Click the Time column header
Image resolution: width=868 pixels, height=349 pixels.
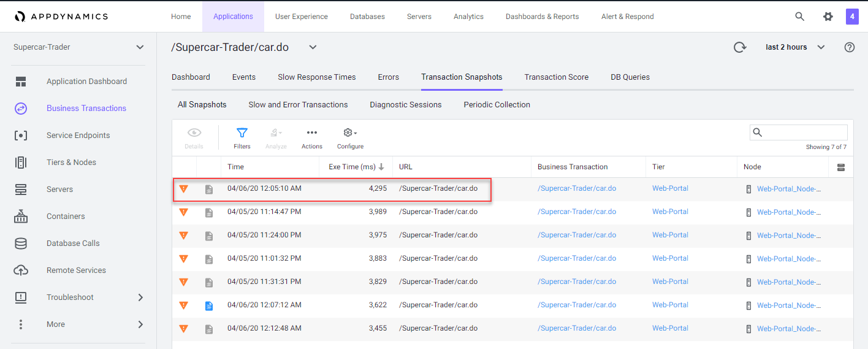[x=270, y=167]
